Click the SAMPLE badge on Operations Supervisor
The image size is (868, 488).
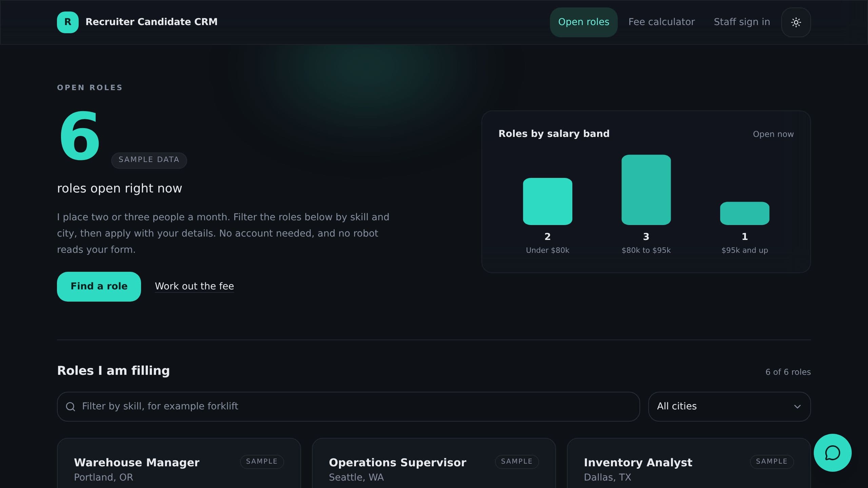pyautogui.click(x=517, y=462)
